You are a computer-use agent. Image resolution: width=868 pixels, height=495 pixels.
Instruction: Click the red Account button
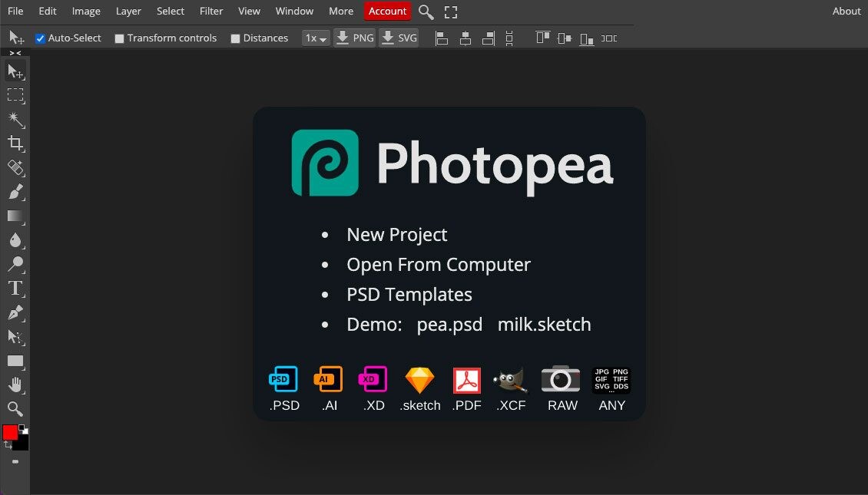[387, 11]
